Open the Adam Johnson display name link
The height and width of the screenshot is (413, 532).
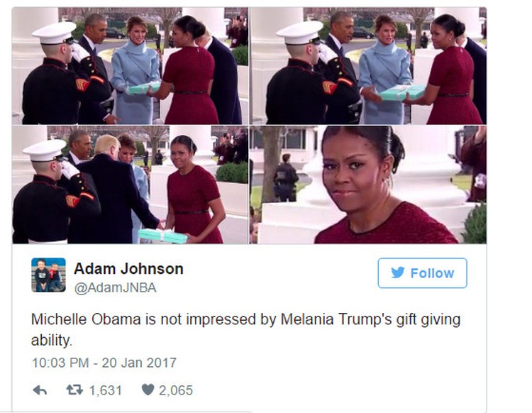pyautogui.click(x=128, y=269)
